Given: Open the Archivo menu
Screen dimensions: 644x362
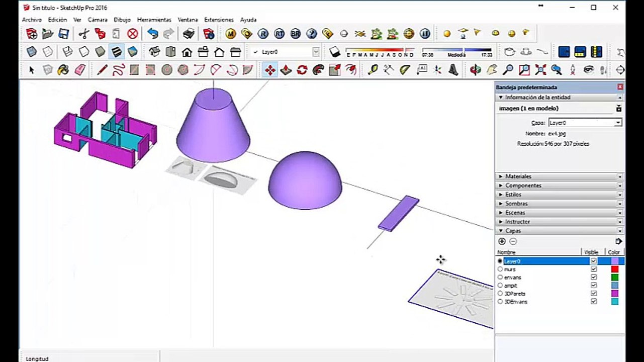Looking at the screenshot, I should [32, 20].
